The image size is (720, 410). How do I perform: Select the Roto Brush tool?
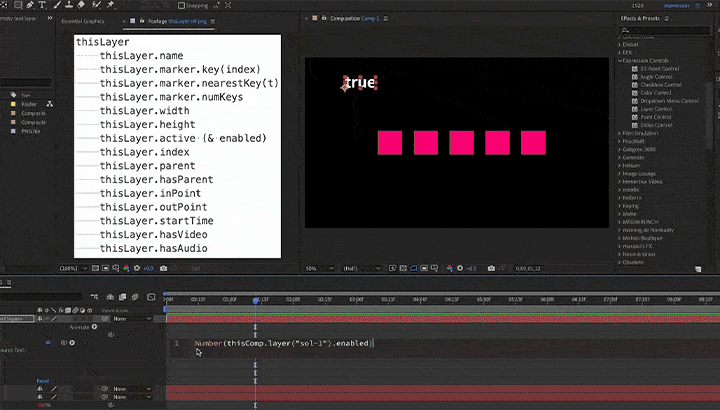coord(96,5)
